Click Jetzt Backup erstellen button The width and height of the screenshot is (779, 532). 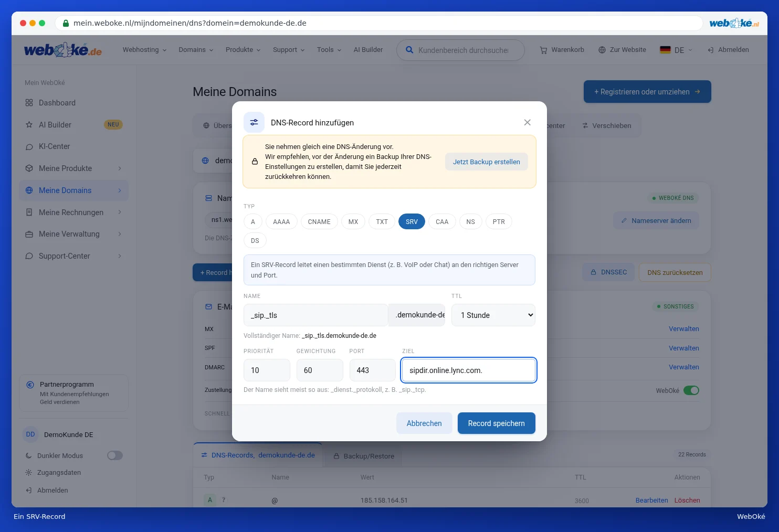(487, 162)
